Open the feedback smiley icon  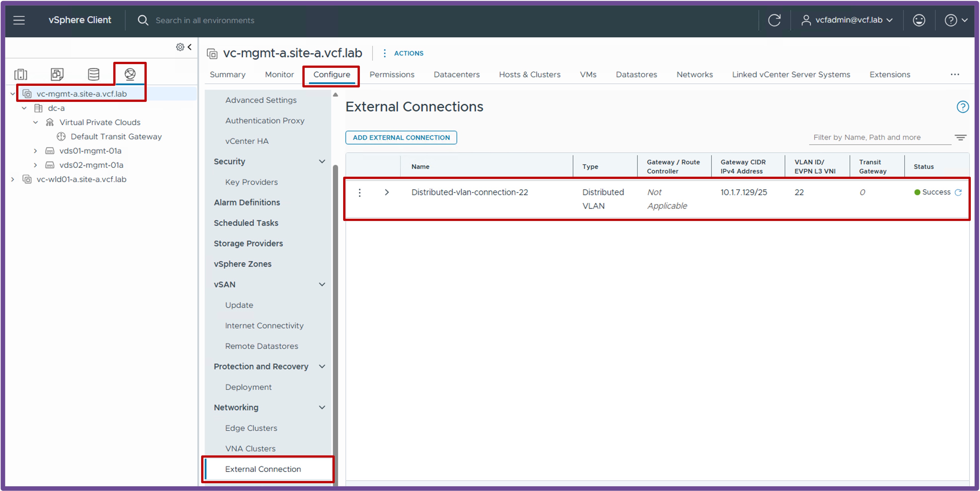tap(919, 20)
